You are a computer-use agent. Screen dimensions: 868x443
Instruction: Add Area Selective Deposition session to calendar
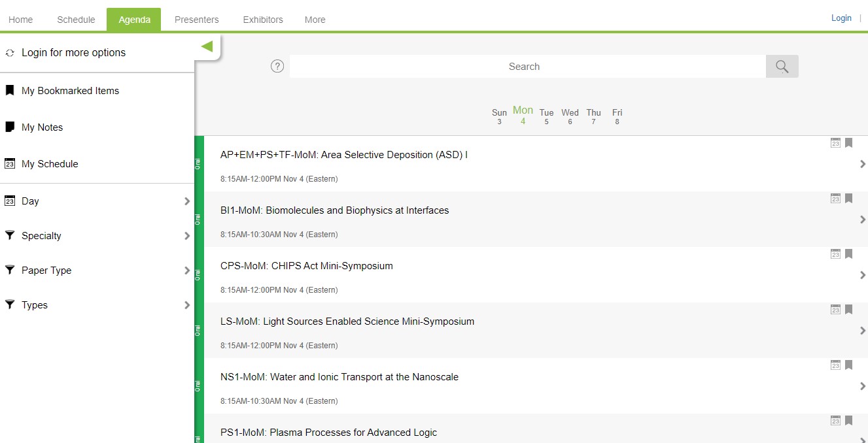click(835, 143)
